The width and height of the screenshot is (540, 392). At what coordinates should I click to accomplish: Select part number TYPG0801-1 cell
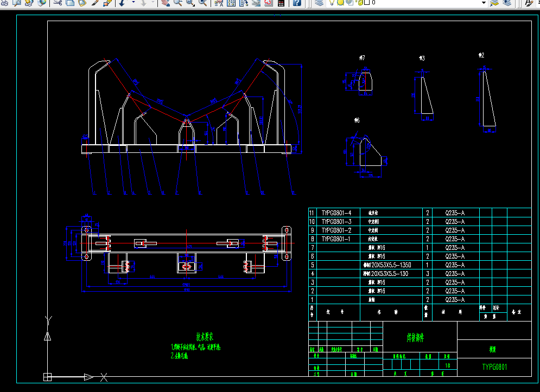[x=336, y=239]
